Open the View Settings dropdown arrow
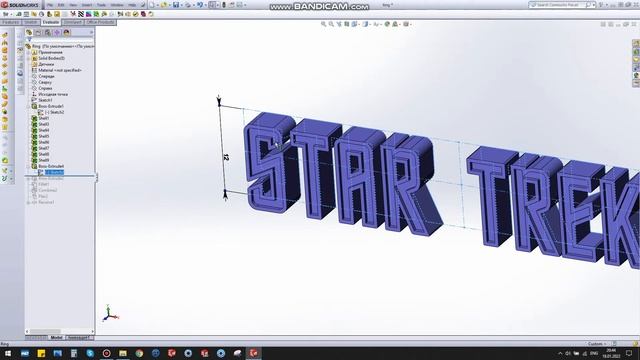This screenshot has width=640, height=360. click(x=411, y=24)
